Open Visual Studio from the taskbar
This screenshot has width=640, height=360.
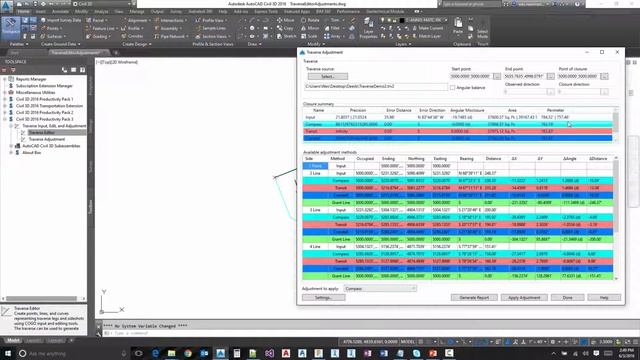point(269,353)
